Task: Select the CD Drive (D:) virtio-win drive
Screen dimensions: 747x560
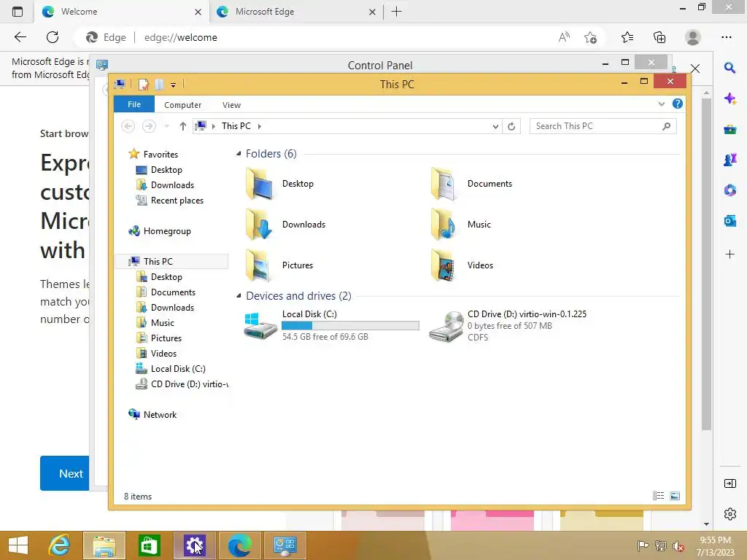Action: tap(508, 326)
